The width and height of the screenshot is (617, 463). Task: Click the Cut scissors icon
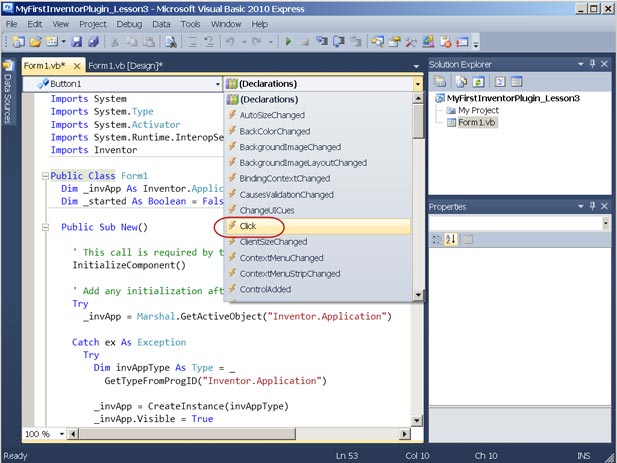point(115,42)
